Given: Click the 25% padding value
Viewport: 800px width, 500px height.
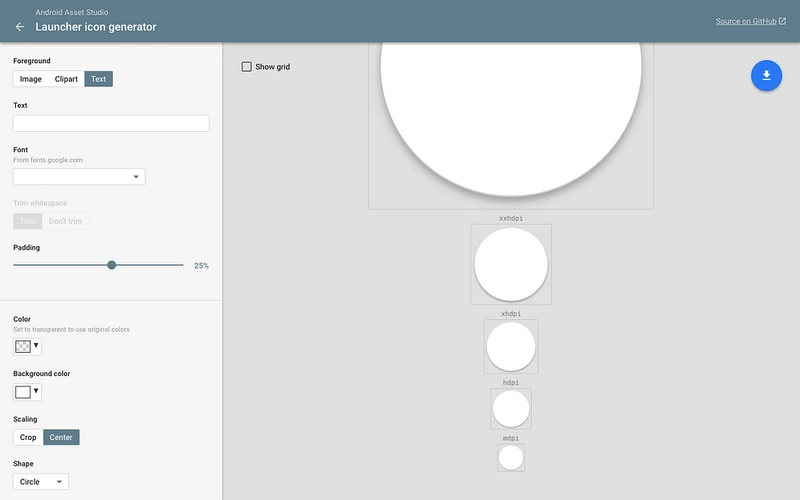Looking at the screenshot, I should pyautogui.click(x=201, y=265).
